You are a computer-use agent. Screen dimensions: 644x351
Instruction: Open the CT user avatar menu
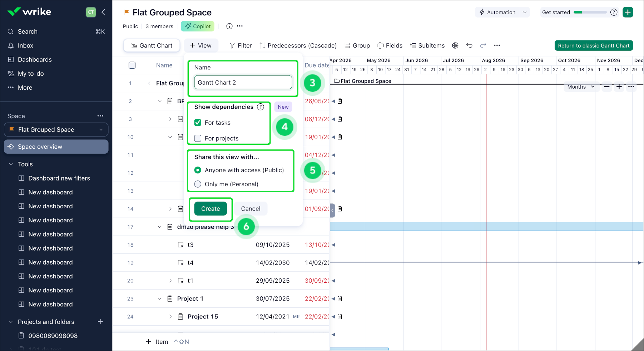pos(91,12)
